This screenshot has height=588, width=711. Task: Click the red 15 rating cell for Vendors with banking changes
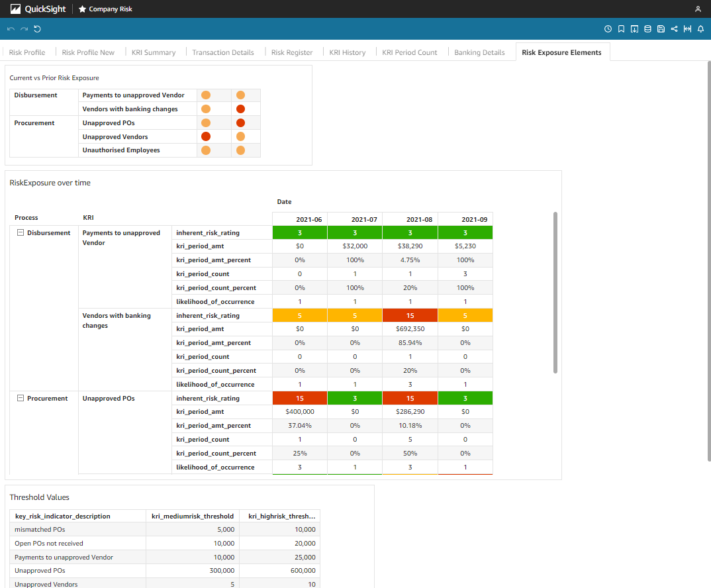[410, 316]
